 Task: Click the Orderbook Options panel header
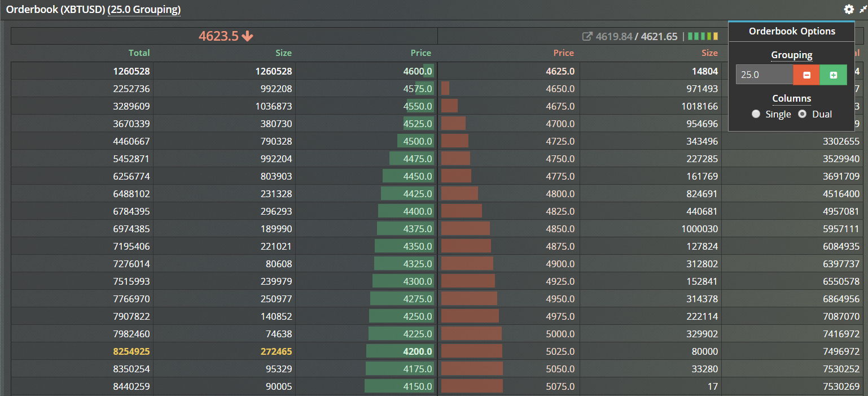pyautogui.click(x=791, y=31)
